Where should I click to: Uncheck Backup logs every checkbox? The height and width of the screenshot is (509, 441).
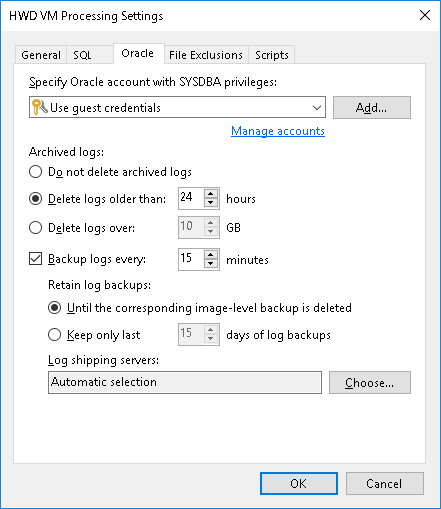pos(35,259)
